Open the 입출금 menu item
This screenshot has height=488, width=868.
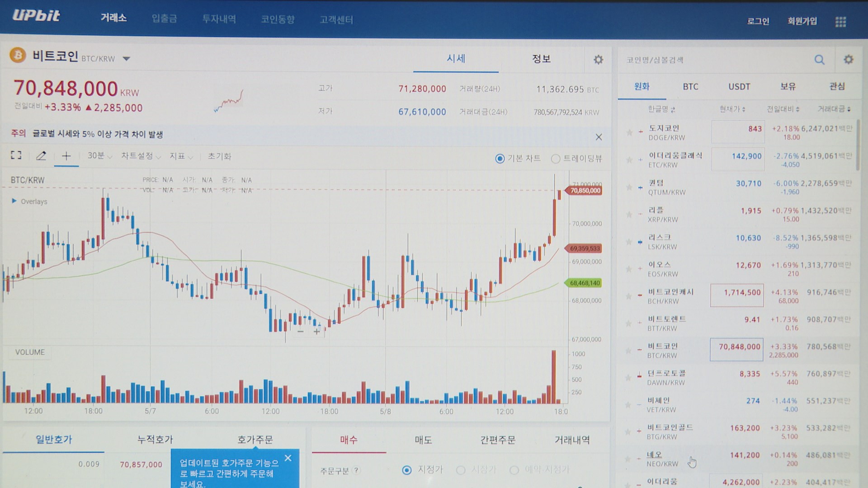tap(164, 19)
